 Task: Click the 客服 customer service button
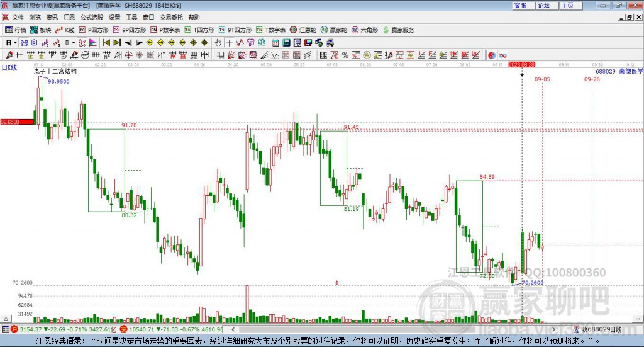point(523,5)
